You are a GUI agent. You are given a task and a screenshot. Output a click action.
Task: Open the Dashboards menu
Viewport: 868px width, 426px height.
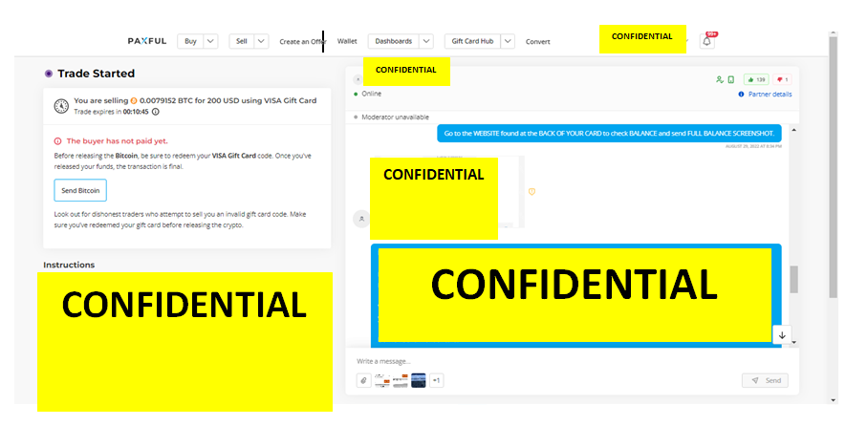tap(394, 41)
